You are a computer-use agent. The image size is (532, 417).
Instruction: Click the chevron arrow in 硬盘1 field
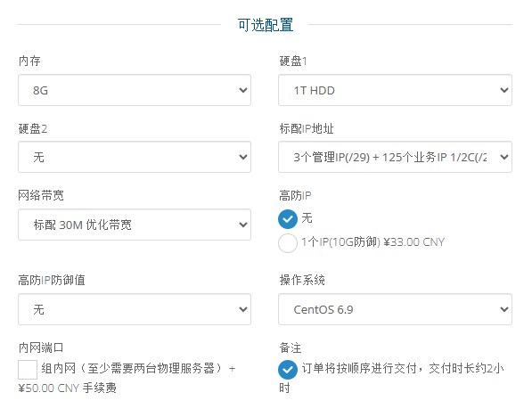(504, 90)
